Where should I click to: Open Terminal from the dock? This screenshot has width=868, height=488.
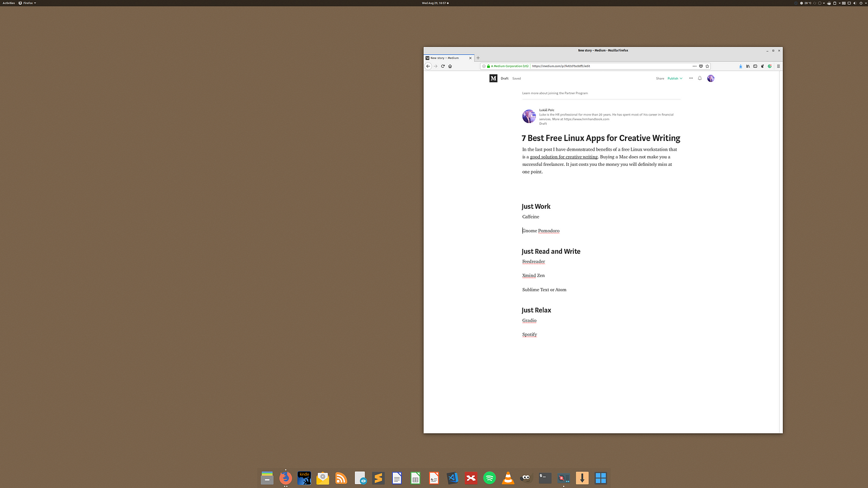point(545,478)
